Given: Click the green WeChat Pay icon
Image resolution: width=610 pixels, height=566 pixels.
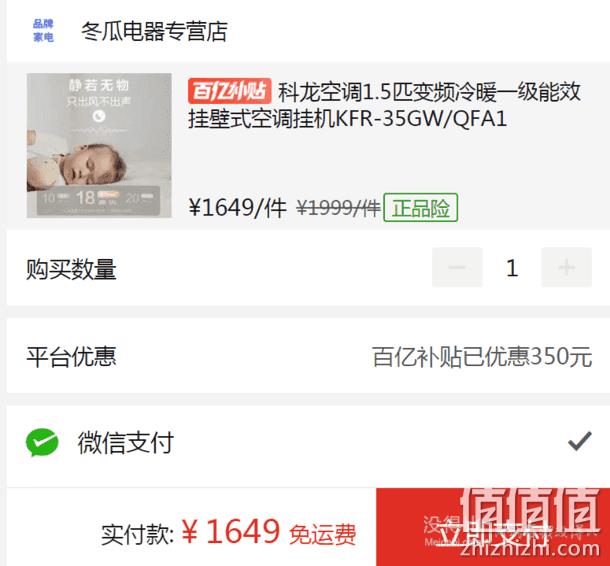Looking at the screenshot, I should click(42, 442).
